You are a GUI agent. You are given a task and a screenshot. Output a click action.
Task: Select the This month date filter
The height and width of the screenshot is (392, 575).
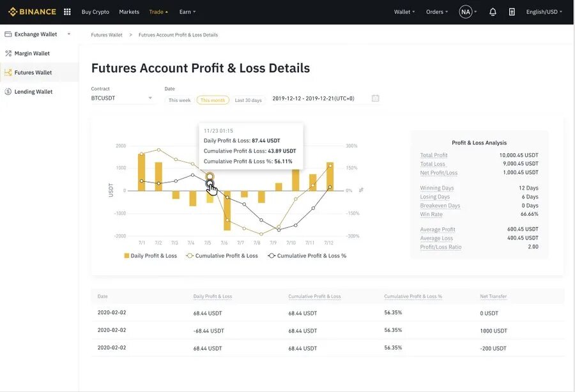point(213,100)
